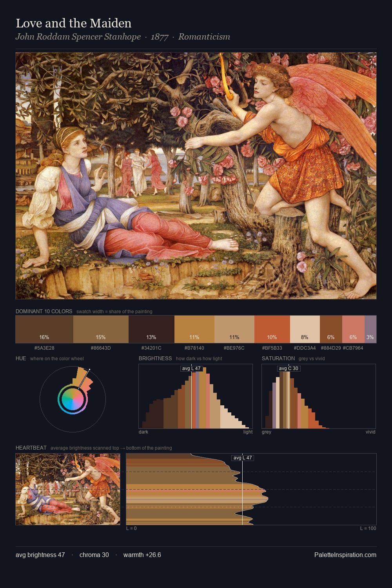Image resolution: width=392 pixels, height=588 pixels.
Task: Click the where on the color wheel caption
Action: [57, 359]
